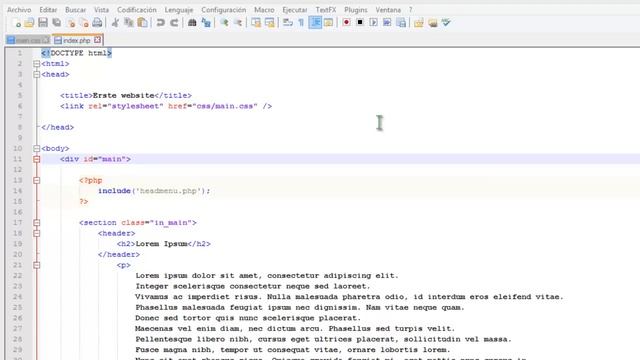The image size is (640, 360).
Task: Open the user defined language icon
Action: point(329,23)
